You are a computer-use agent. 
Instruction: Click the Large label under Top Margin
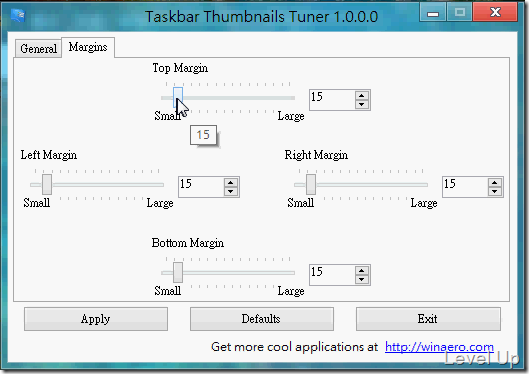[291, 116]
